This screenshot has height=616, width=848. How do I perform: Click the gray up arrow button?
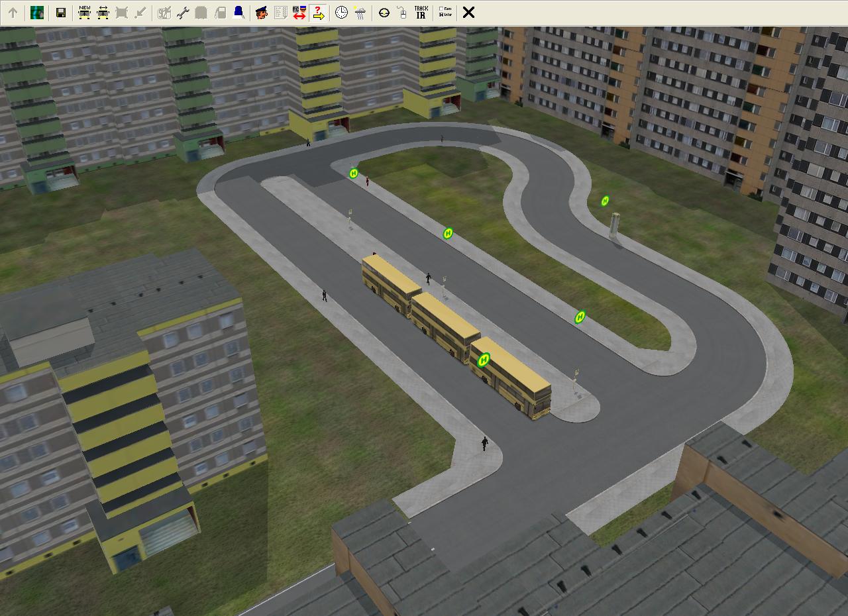tap(13, 13)
